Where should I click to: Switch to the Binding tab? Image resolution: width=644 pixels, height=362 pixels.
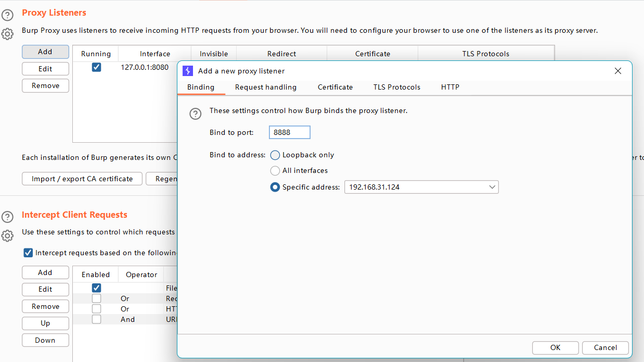(x=201, y=87)
